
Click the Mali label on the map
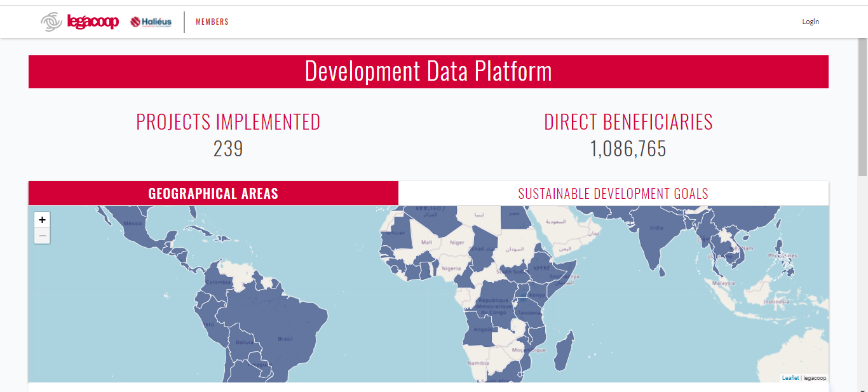tap(426, 242)
